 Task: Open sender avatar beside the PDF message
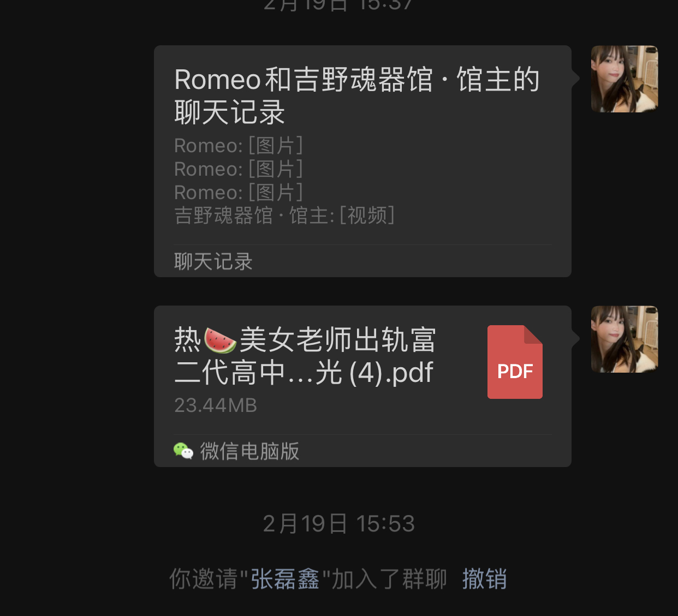tap(625, 339)
